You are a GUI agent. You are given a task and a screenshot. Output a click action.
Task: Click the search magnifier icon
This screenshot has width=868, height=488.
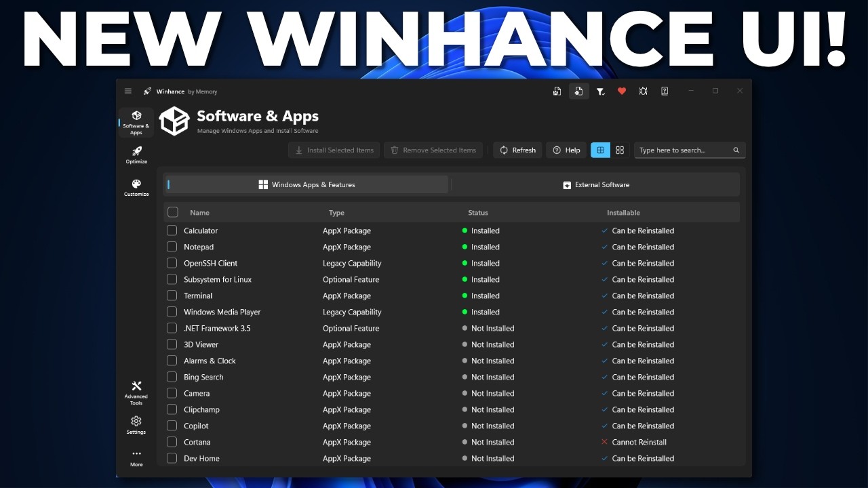coord(736,150)
